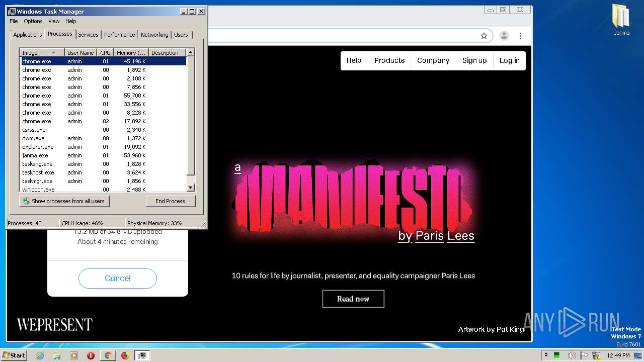644x362 pixels.
Task: Bookmark this page with star icon
Action: click(484, 36)
